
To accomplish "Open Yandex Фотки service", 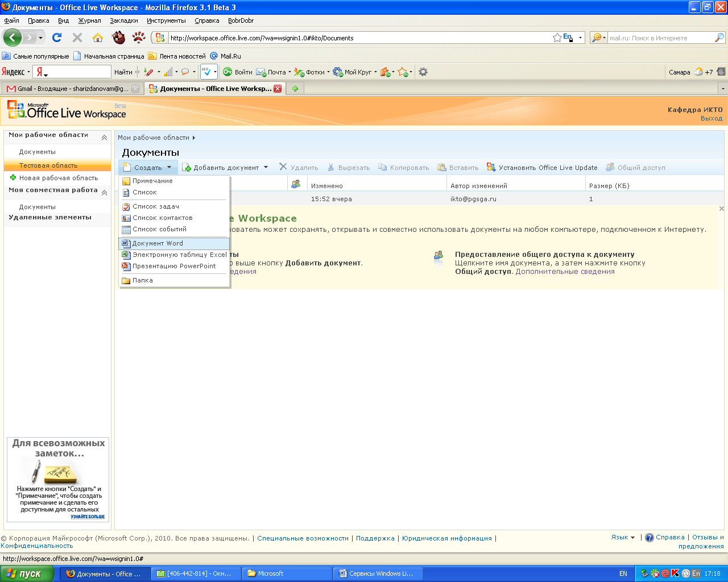I will 311,72.
